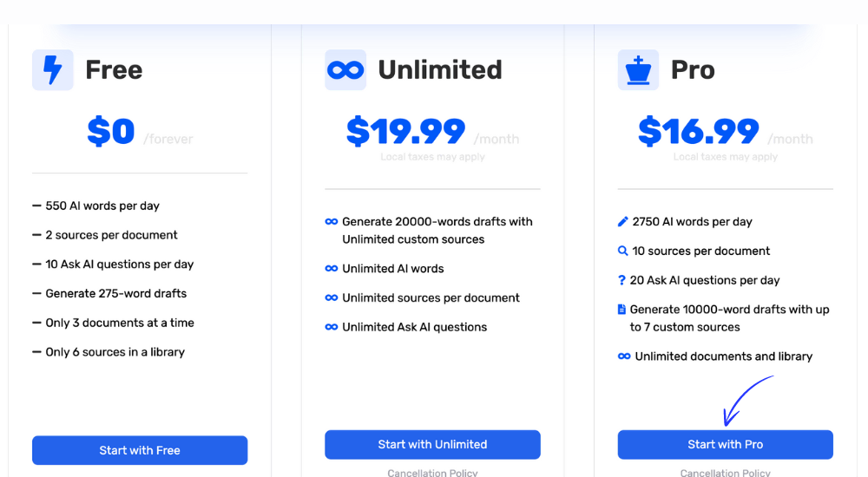The height and width of the screenshot is (477, 868).
Task: Click the question mark icon beside Ask AI
Action: click(622, 280)
